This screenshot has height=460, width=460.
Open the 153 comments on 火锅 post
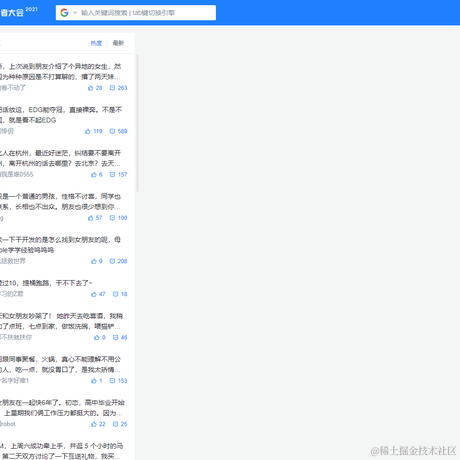coord(119,381)
